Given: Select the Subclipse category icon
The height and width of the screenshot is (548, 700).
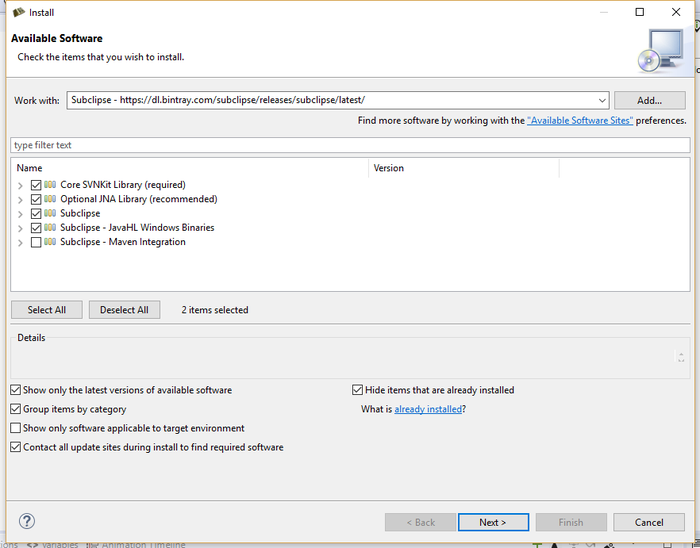Looking at the screenshot, I should point(50,213).
